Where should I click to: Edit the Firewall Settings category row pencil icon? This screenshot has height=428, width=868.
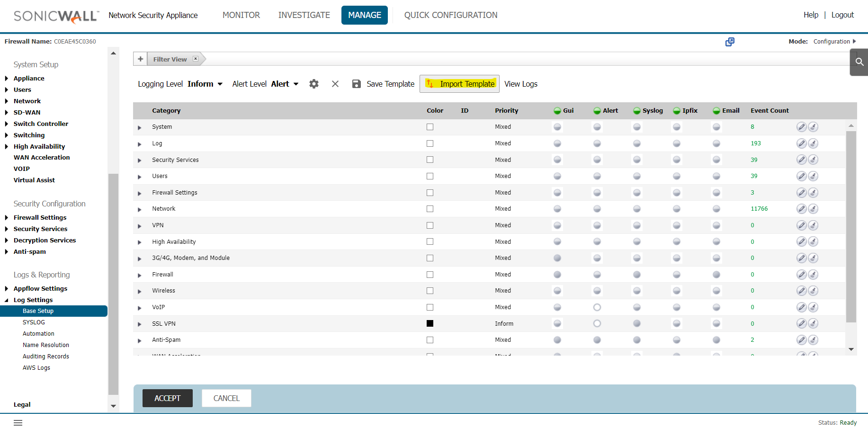(801, 193)
